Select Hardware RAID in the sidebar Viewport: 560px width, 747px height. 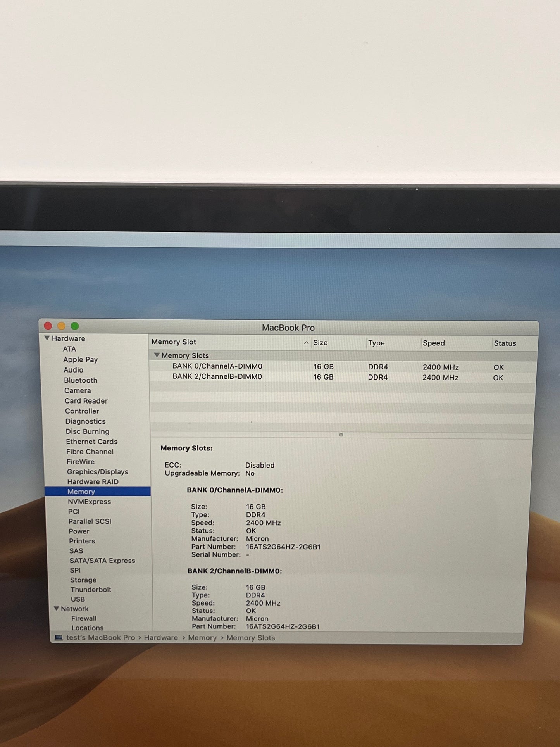click(x=93, y=482)
